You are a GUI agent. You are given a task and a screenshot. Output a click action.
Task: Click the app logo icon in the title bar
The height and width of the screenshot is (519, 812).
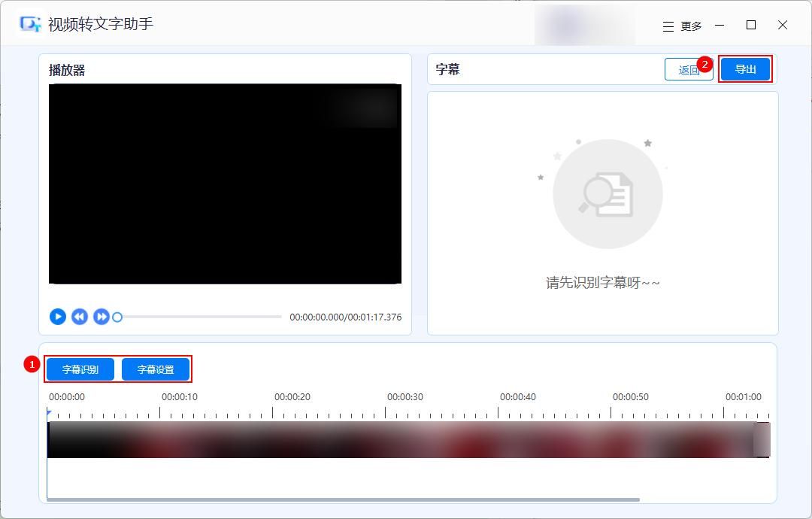[x=30, y=24]
